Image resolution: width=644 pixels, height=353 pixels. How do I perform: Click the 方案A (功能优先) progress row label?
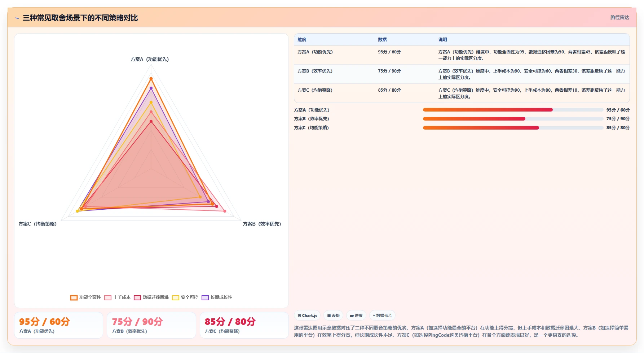pyautogui.click(x=312, y=110)
